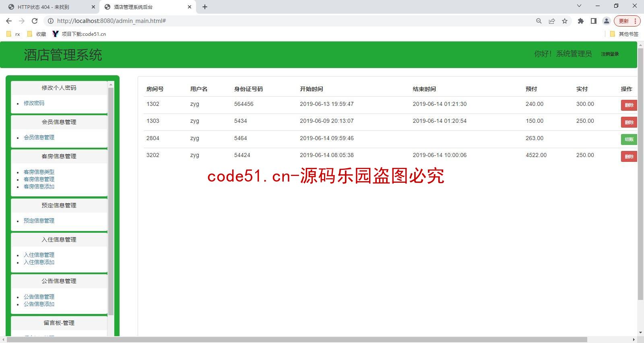Screen dimensions: 644x343
Task: Open the Chrome three-dot menu
Action: point(636,21)
